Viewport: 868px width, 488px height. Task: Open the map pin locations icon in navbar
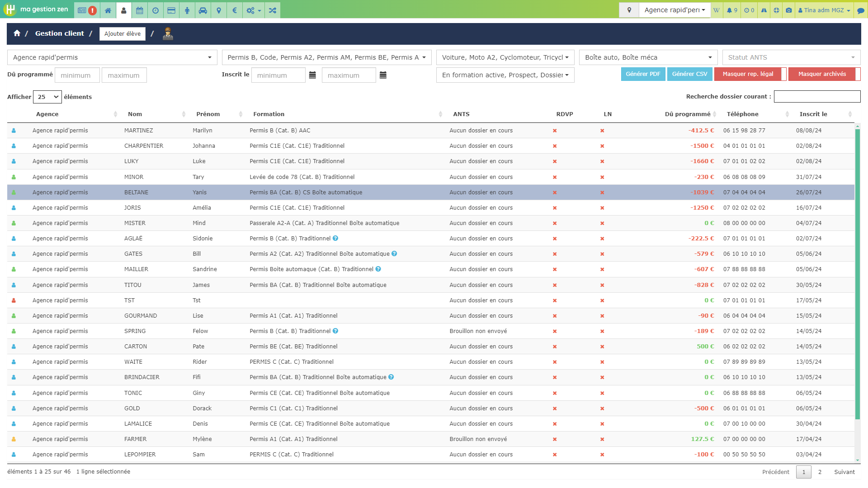point(219,10)
